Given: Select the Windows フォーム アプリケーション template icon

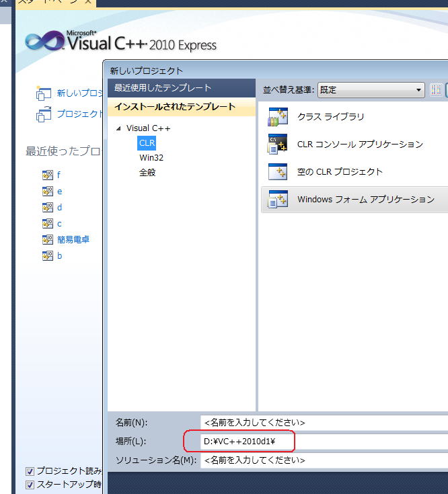Looking at the screenshot, I should pos(278,199).
